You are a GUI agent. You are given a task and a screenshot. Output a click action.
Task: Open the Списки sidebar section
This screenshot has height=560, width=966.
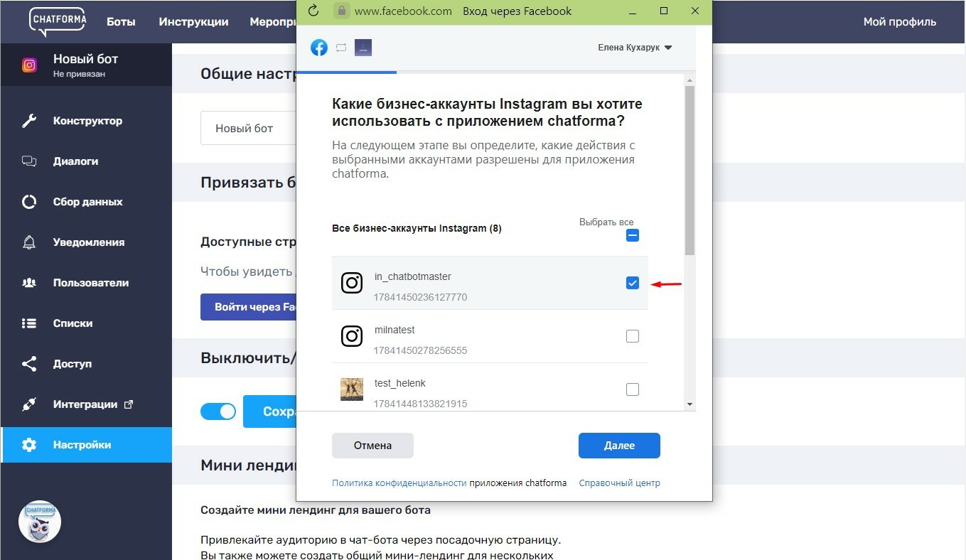[x=86, y=323]
